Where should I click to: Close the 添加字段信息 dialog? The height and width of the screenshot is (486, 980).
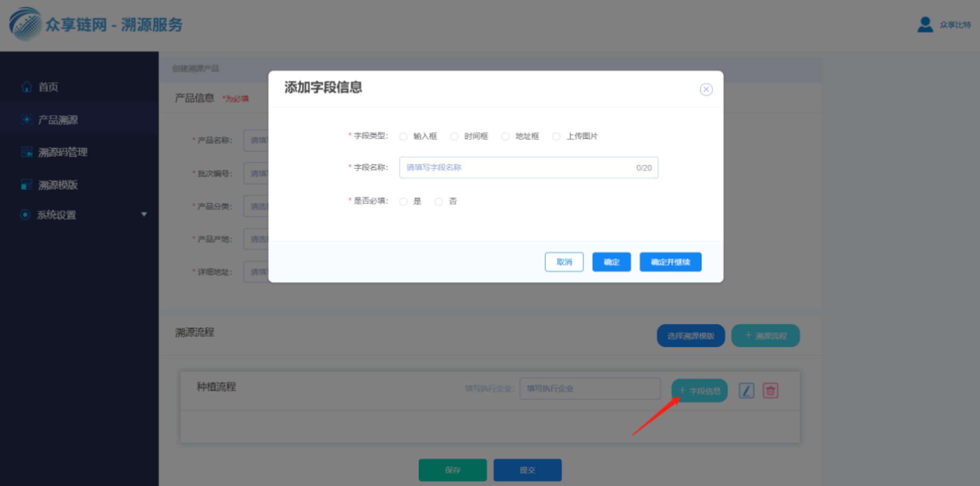pyautogui.click(x=706, y=90)
